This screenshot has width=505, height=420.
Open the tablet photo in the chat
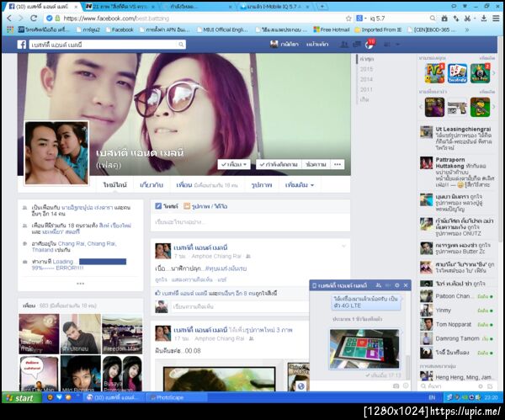[x=364, y=348]
